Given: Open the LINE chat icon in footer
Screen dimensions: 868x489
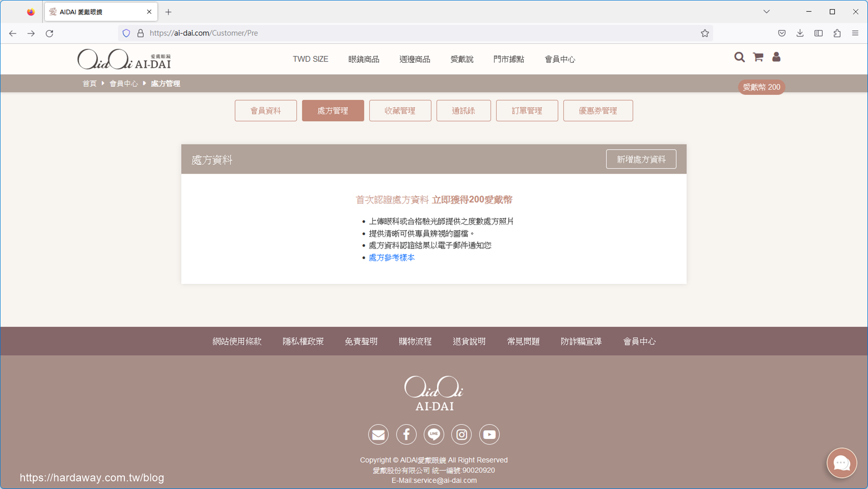Looking at the screenshot, I should coord(434,435).
